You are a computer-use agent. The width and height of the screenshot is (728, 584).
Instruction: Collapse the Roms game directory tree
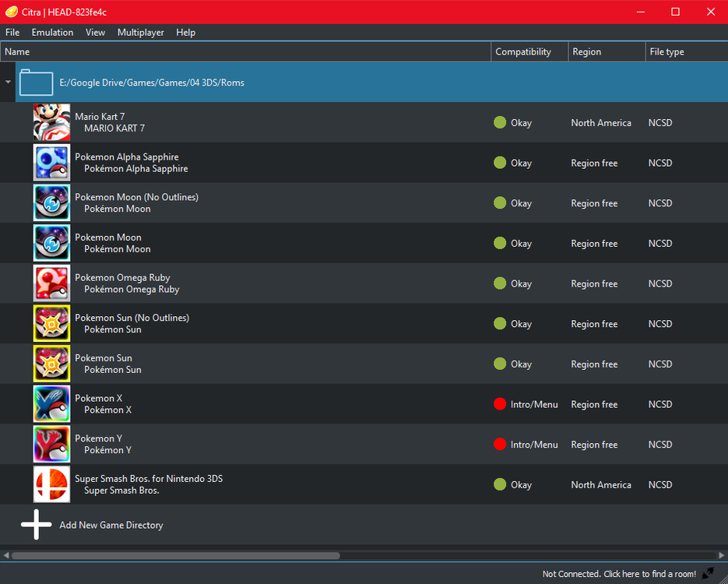8,82
